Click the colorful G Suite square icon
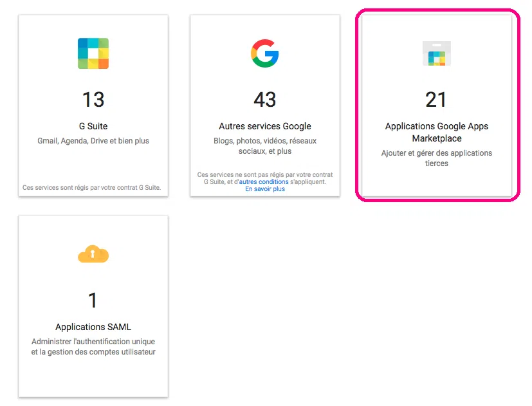Viewport: 532px width, 406px height. 93,53
